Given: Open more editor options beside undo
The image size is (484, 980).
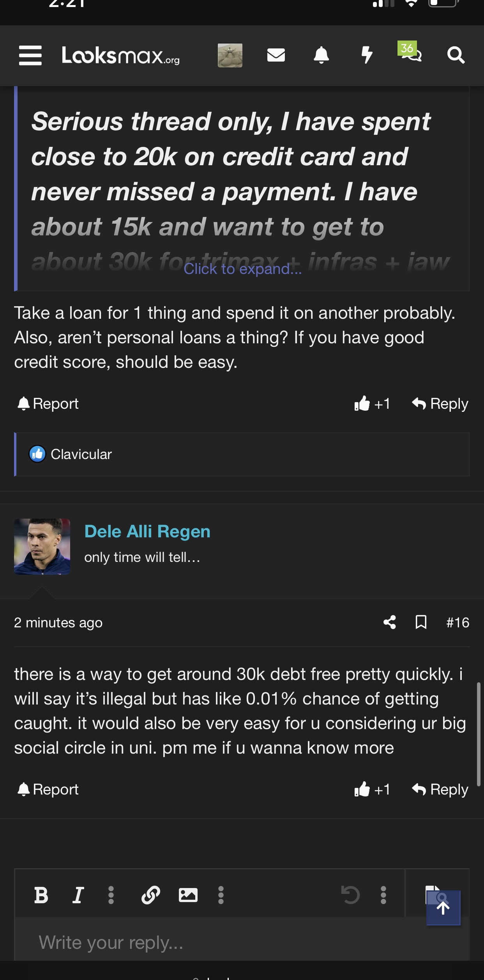Looking at the screenshot, I should tap(383, 895).
